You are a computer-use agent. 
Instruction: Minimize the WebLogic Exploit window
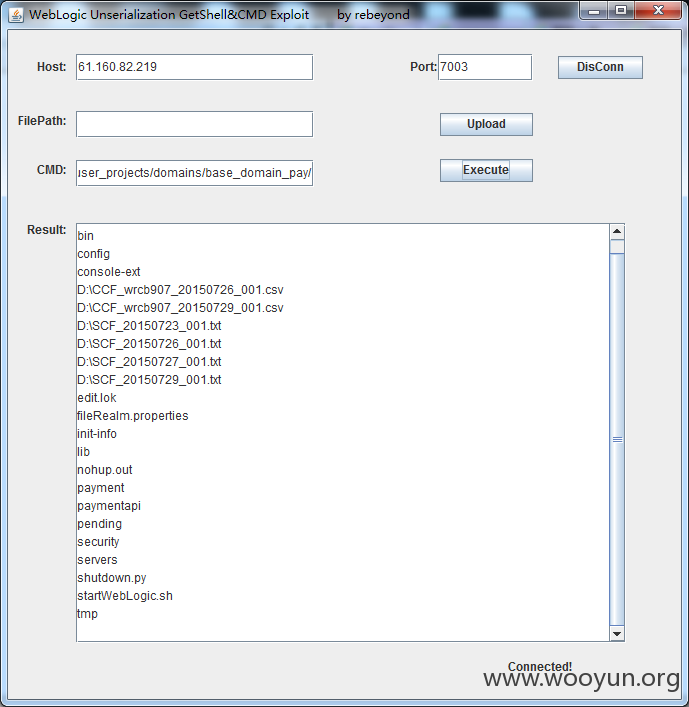[x=594, y=11]
